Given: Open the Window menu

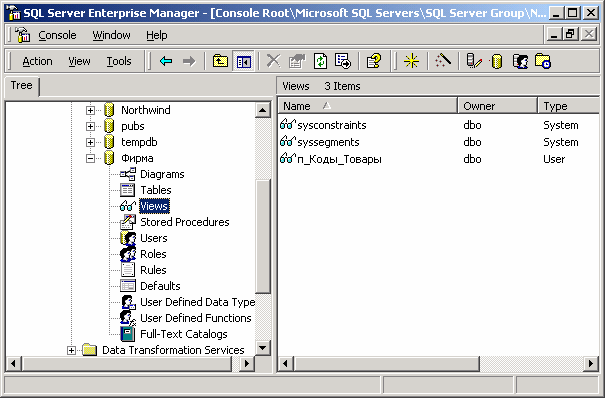Looking at the screenshot, I should pyautogui.click(x=111, y=35).
